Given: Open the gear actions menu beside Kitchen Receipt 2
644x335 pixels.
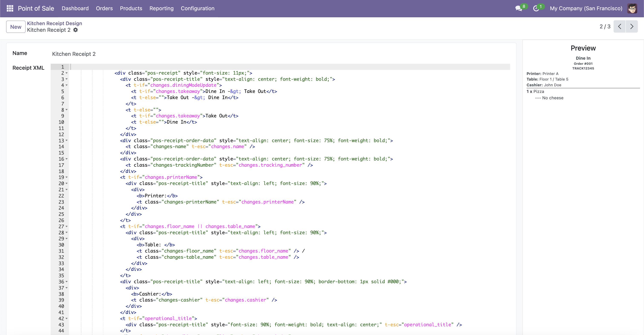Looking at the screenshot, I should coord(76,30).
